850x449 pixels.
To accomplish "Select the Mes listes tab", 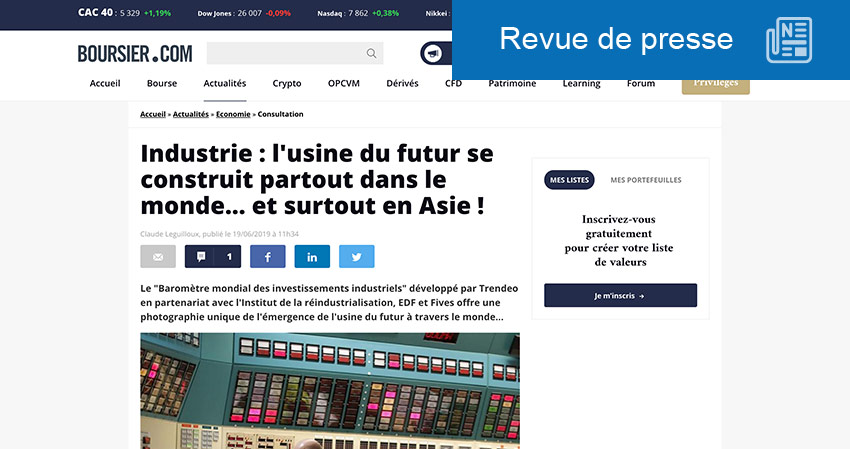I will pyautogui.click(x=569, y=180).
